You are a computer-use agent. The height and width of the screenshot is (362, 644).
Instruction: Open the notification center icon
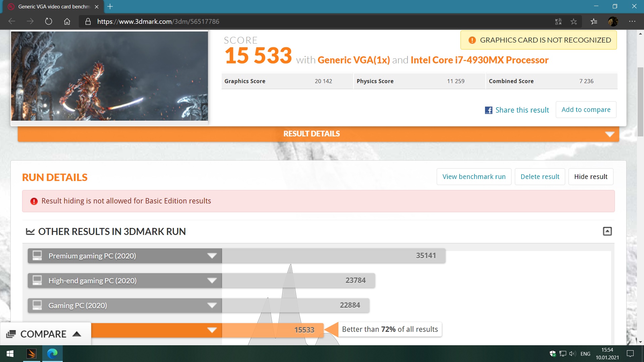tap(630, 354)
